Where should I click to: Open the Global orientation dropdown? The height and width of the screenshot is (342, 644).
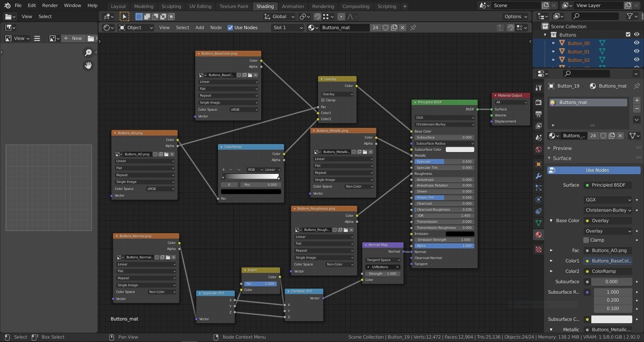(x=279, y=16)
